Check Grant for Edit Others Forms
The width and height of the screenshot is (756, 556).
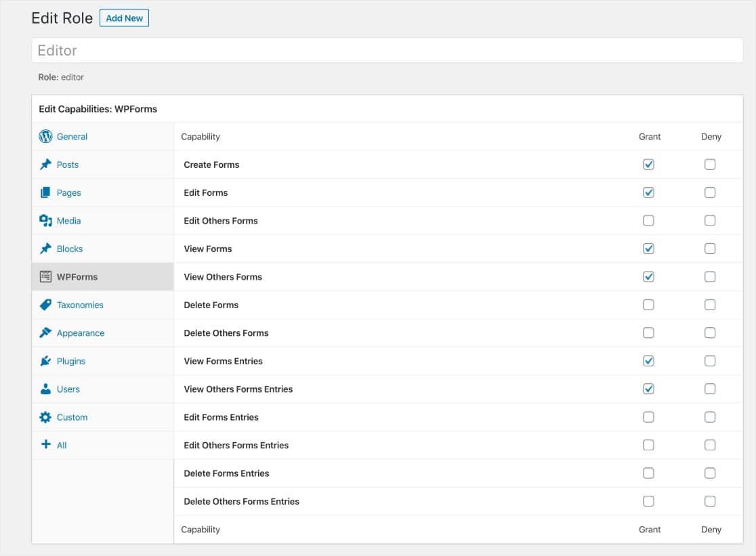(648, 221)
